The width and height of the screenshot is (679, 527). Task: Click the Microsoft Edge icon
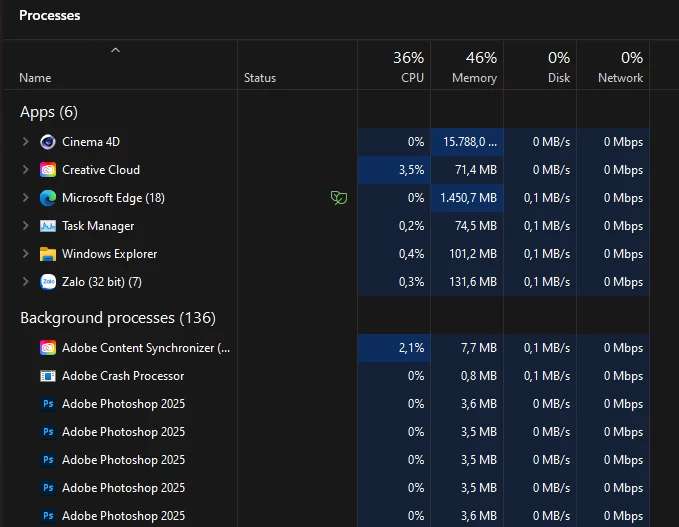pyautogui.click(x=48, y=198)
